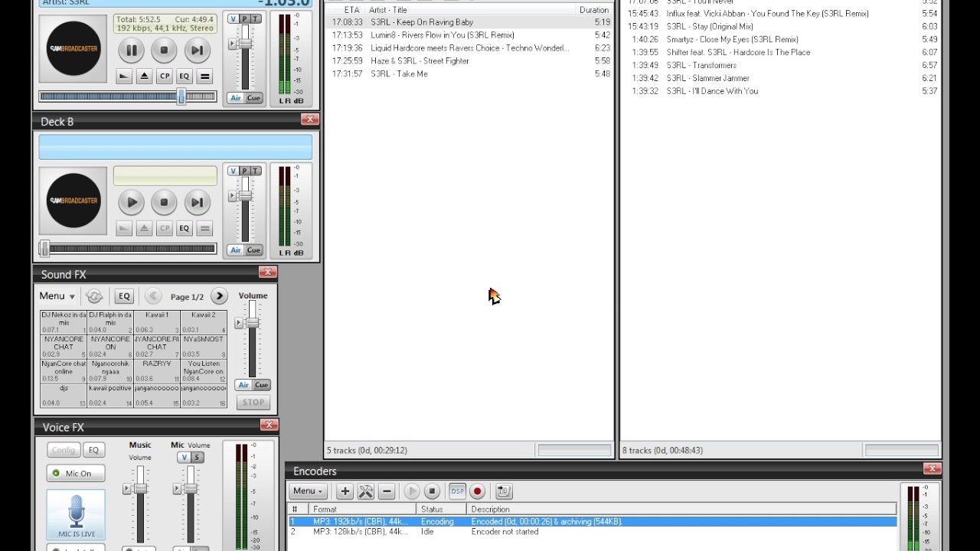Viewport: 980px width, 551px height.
Task: Go to the previous Sound FX page
Action: (x=153, y=296)
